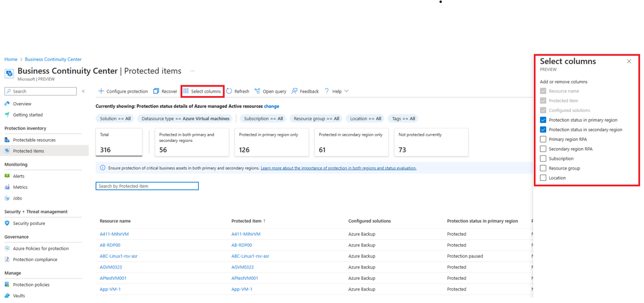Open Getting started in the sidebar
The width and height of the screenshot is (644, 303).
(28, 115)
